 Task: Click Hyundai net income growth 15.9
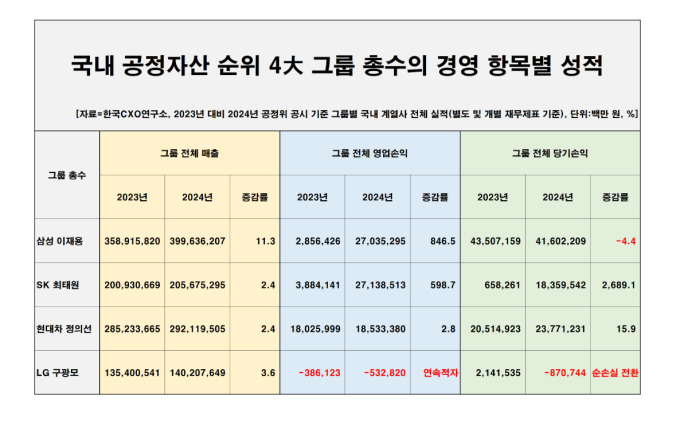tap(626, 329)
